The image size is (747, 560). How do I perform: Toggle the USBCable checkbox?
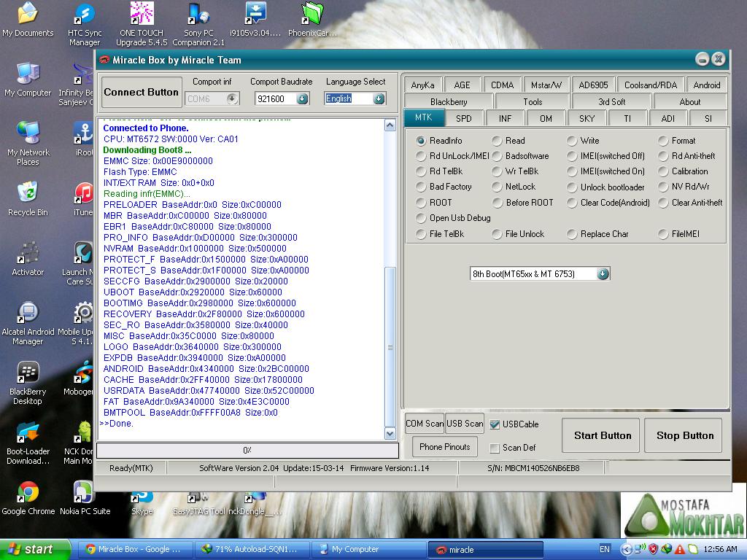tap(495, 424)
